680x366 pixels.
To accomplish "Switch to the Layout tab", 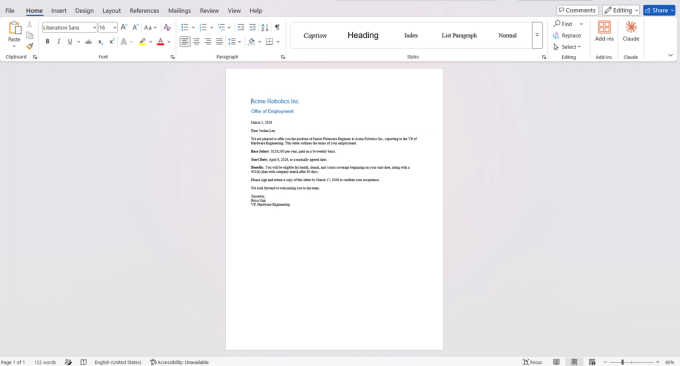I will point(111,10).
